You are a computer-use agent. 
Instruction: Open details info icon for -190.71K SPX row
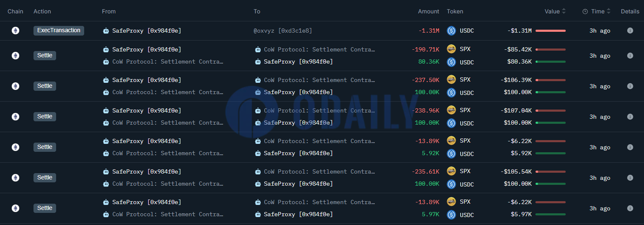(x=630, y=56)
